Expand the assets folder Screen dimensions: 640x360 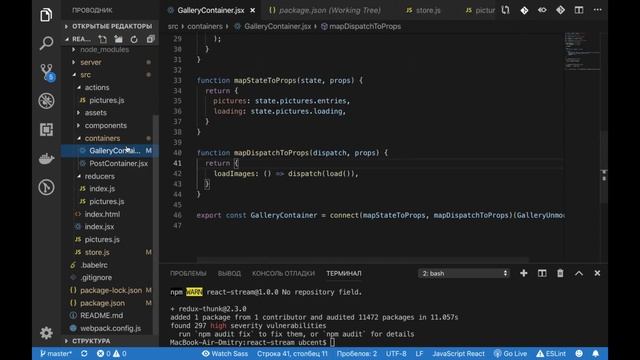[96, 113]
